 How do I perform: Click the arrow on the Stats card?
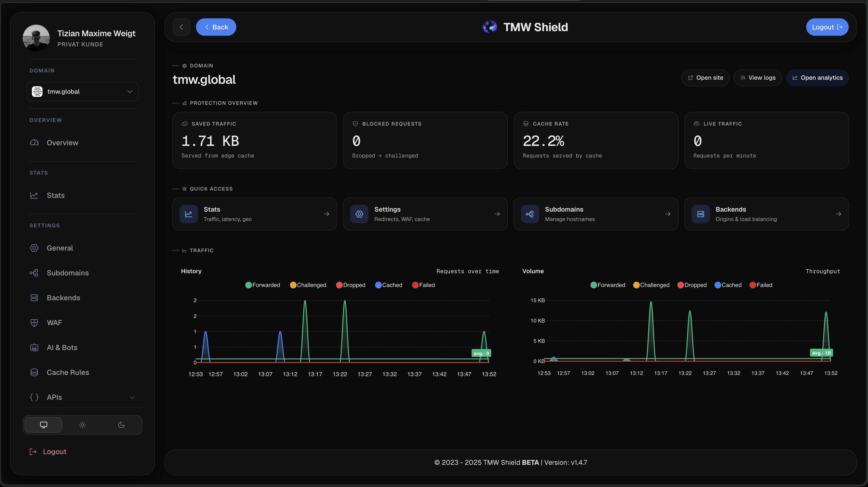tap(327, 214)
